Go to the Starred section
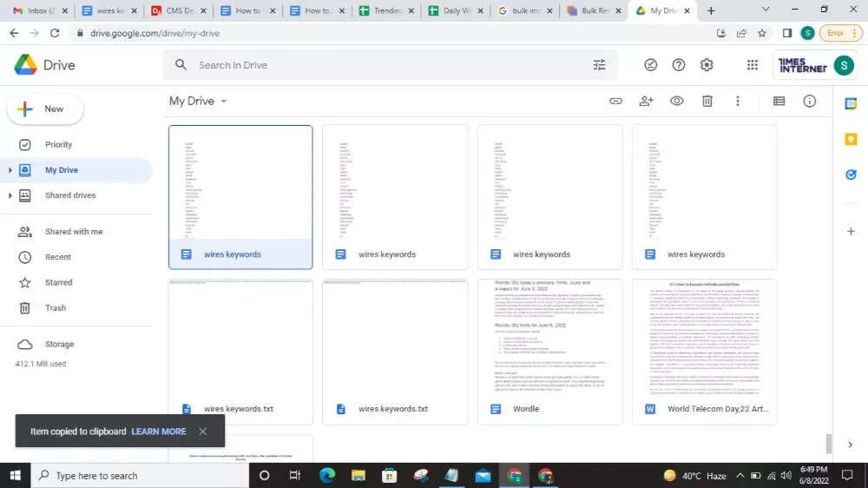868x488 pixels. click(58, 282)
